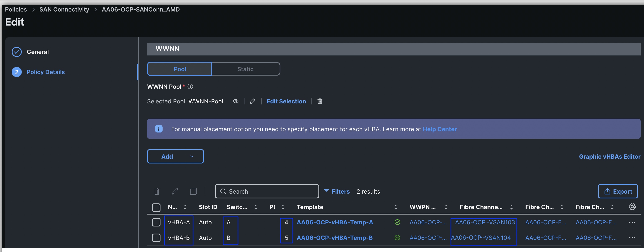
Task: Check the select-all checkbox in the table header
Action: [156, 207]
